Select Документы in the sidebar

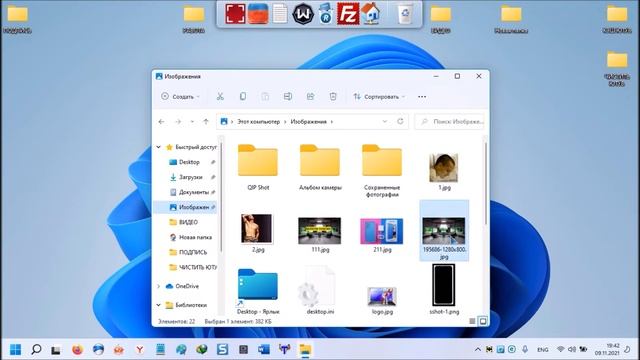(193, 192)
